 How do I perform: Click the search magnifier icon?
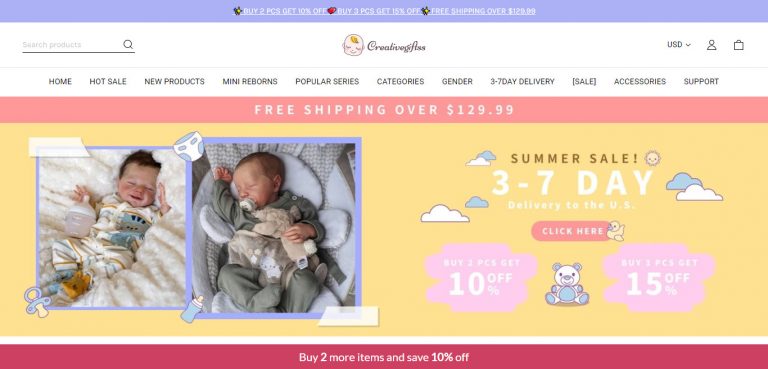[128, 45]
